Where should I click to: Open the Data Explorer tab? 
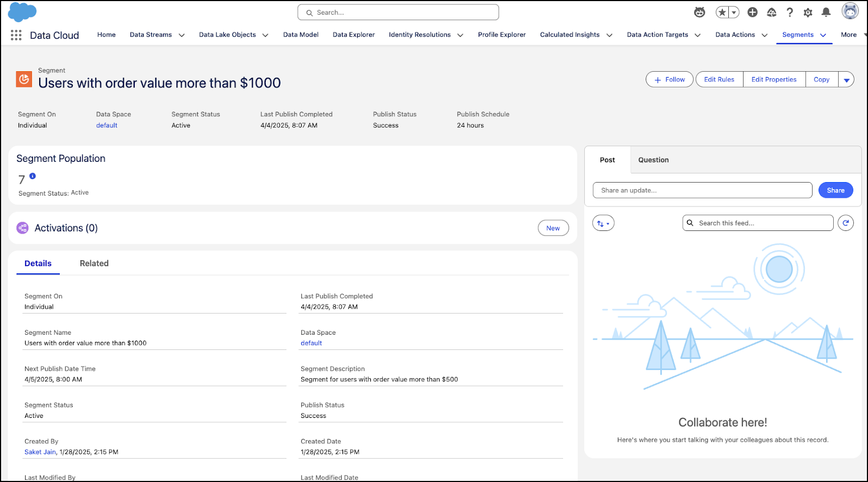click(354, 35)
